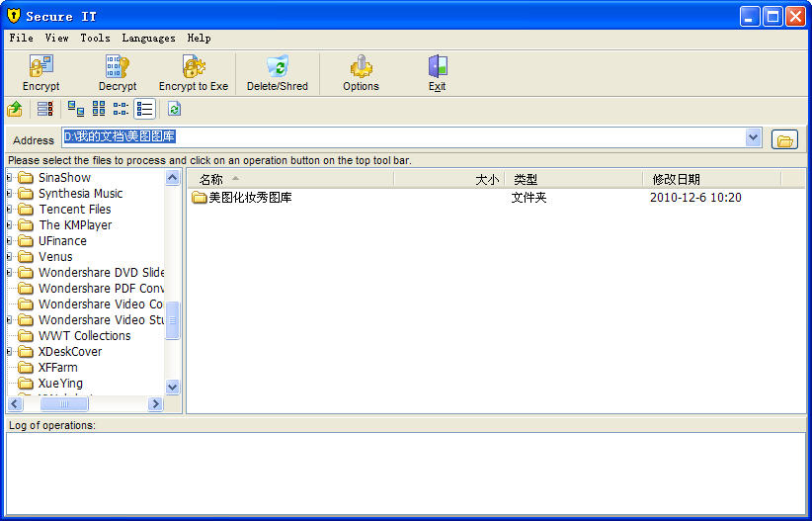This screenshot has width=812, height=521.
Task: Click the Decrypt toolbar icon
Action: pyautogui.click(x=118, y=66)
